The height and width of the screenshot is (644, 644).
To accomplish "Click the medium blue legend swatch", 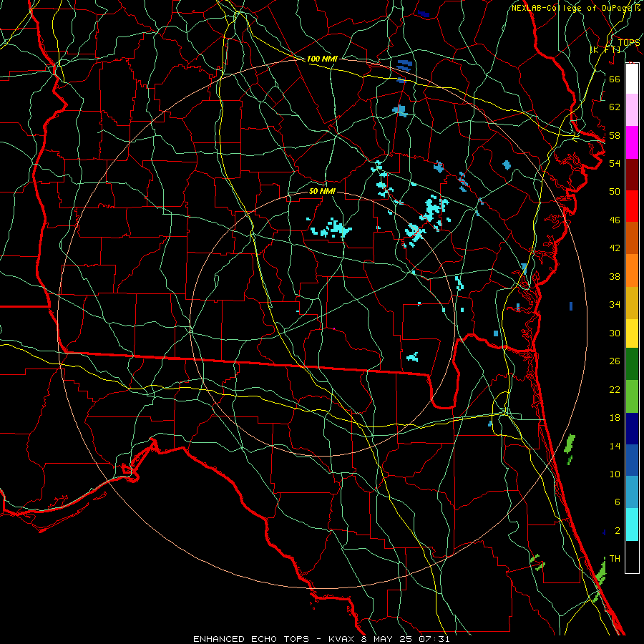I will point(632,460).
